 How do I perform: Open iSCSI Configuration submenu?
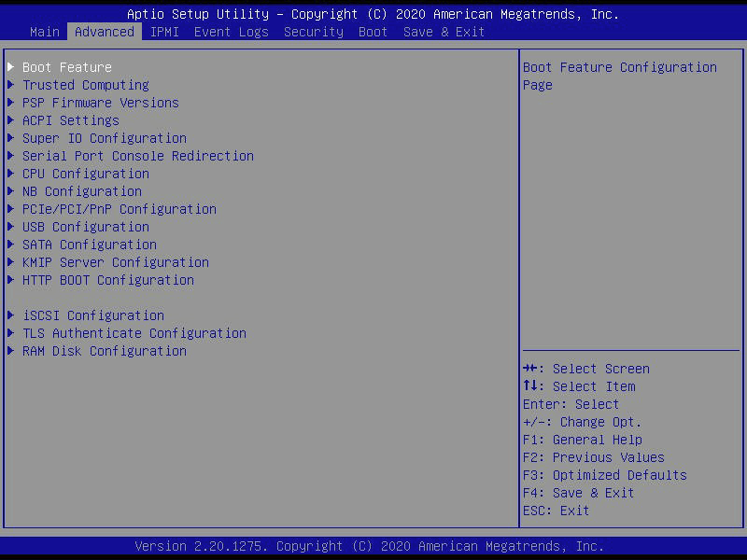pos(93,315)
